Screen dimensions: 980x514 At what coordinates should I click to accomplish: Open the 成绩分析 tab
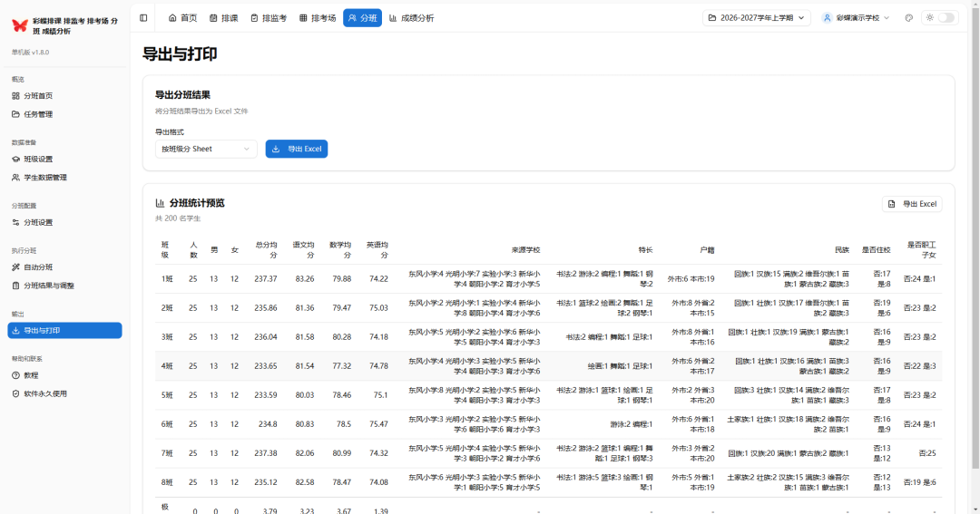(411, 18)
